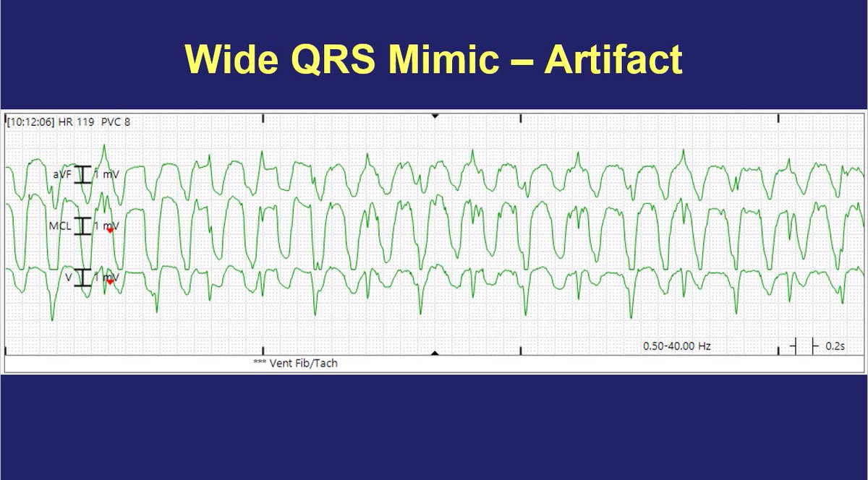The width and height of the screenshot is (868, 480).
Task: Click the timestamp 10:12:06 entry
Action: pos(30,120)
